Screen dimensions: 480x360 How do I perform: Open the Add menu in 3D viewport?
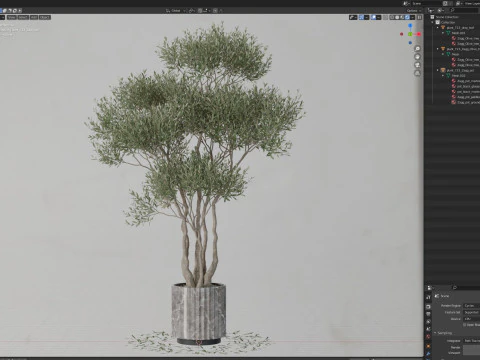coord(34,17)
